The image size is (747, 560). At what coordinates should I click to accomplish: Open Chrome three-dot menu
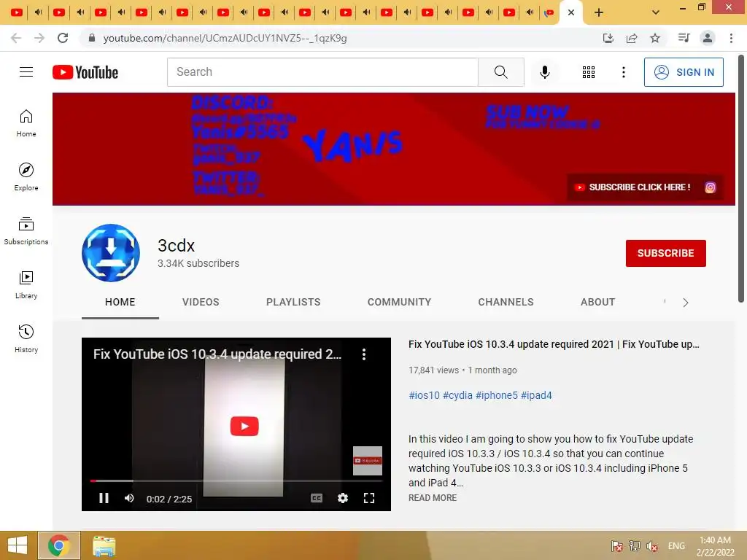pyautogui.click(x=731, y=38)
